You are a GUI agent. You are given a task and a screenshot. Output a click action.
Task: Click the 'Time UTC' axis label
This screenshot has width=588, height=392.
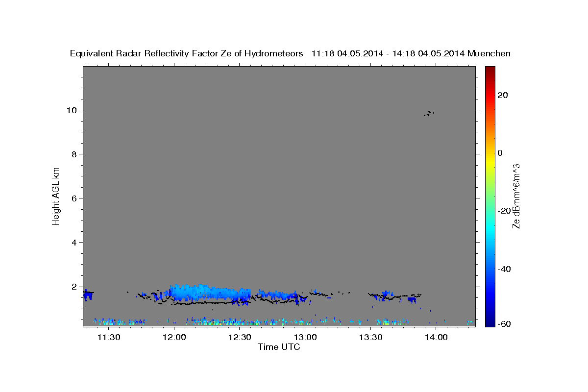[279, 347]
